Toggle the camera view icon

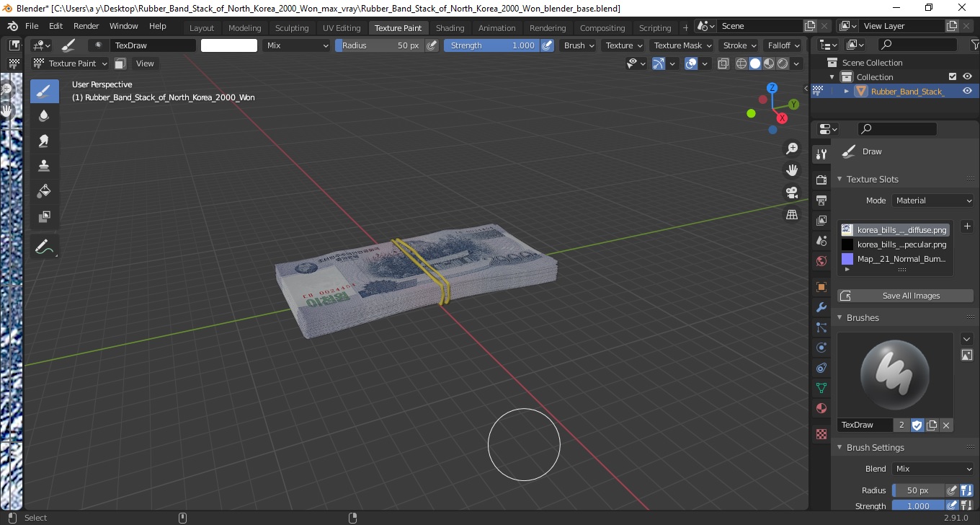point(792,193)
